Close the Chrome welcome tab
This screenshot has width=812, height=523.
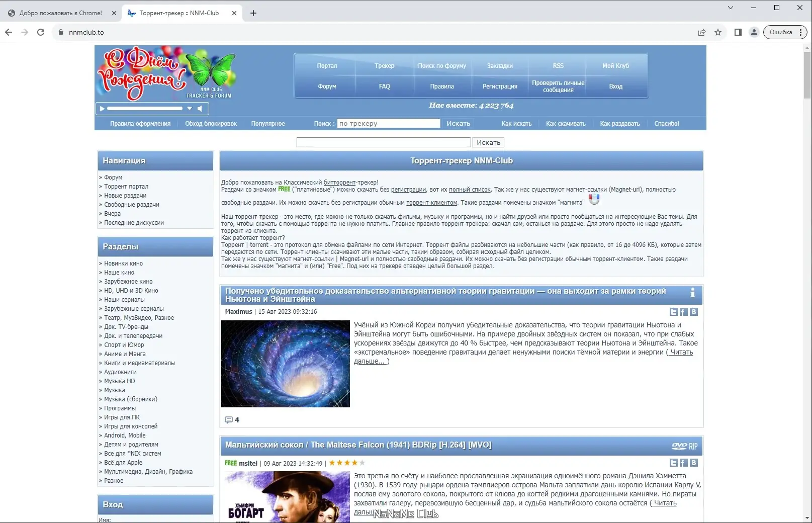(x=114, y=13)
